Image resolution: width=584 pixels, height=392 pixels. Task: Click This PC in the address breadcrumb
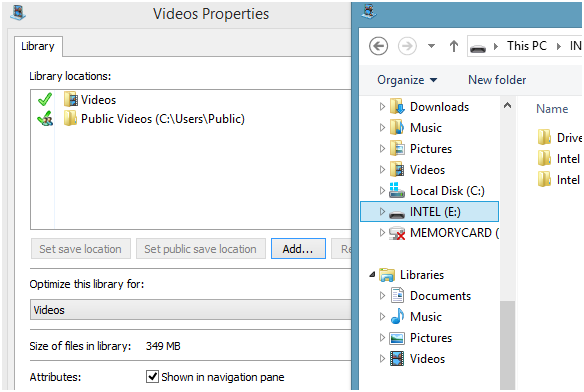tap(526, 46)
